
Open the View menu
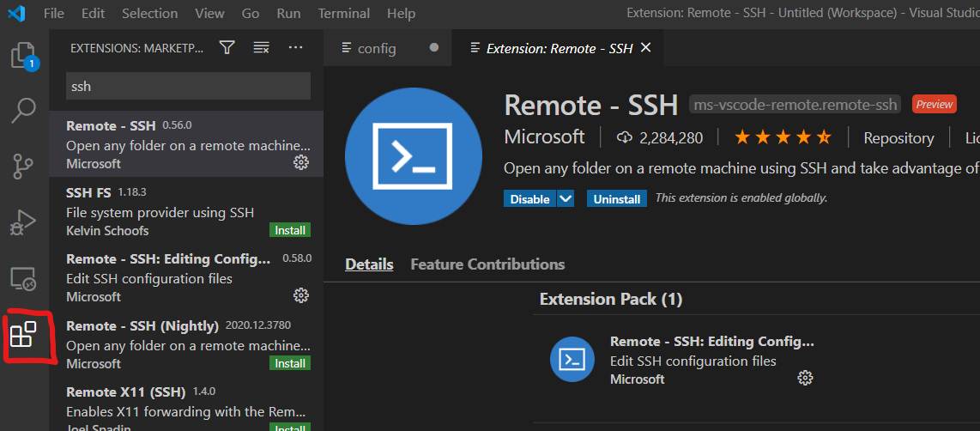click(209, 13)
